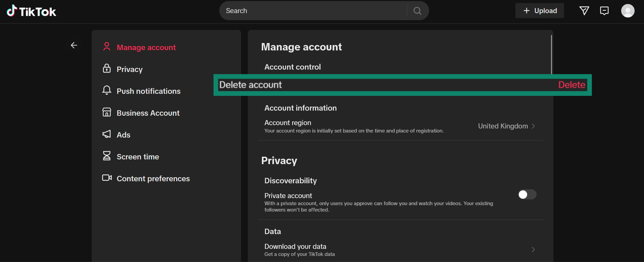Screen dimensions: 644x262
Task: Click the Upload button
Action: 540,11
